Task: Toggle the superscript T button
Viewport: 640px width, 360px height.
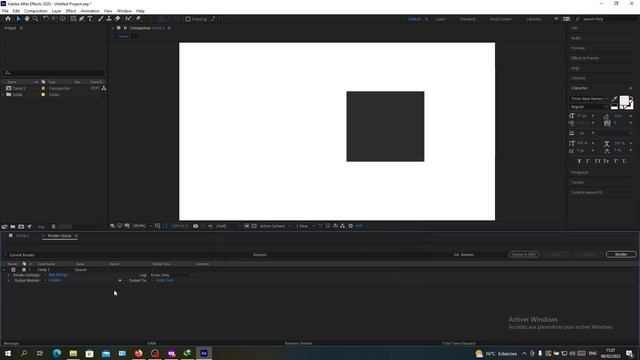Action: 616,161
